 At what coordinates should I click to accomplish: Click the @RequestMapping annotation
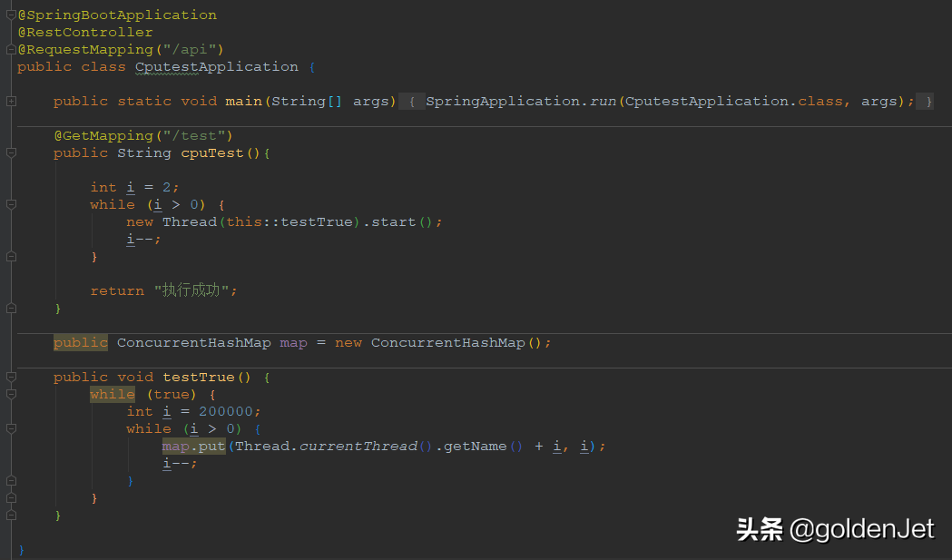coord(85,50)
